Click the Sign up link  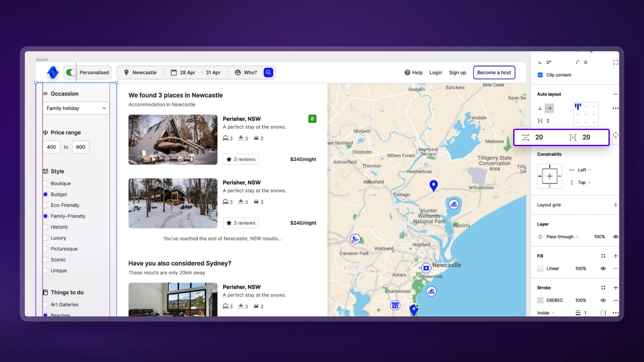click(x=458, y=72)
